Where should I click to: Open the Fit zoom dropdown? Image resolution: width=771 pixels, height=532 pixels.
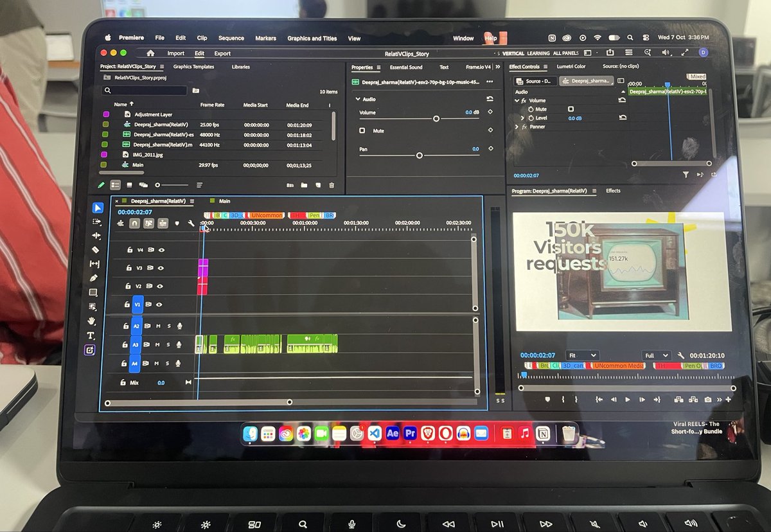click(582, 355)
